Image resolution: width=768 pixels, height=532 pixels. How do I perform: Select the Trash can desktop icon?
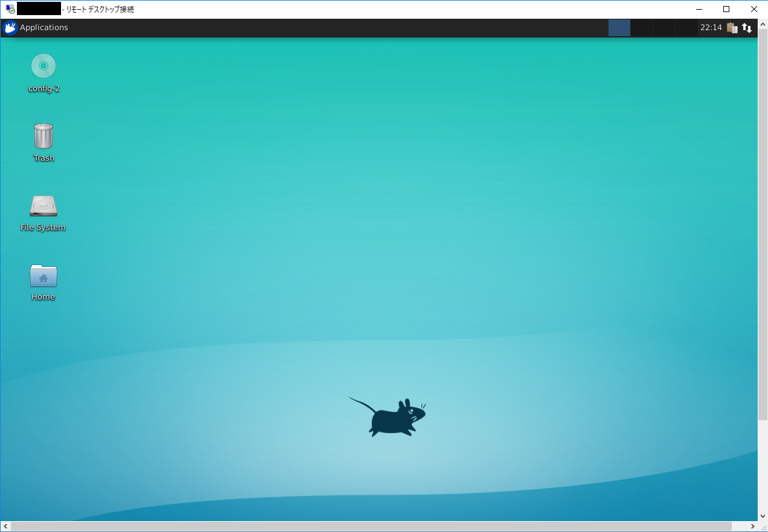point(44,136)
